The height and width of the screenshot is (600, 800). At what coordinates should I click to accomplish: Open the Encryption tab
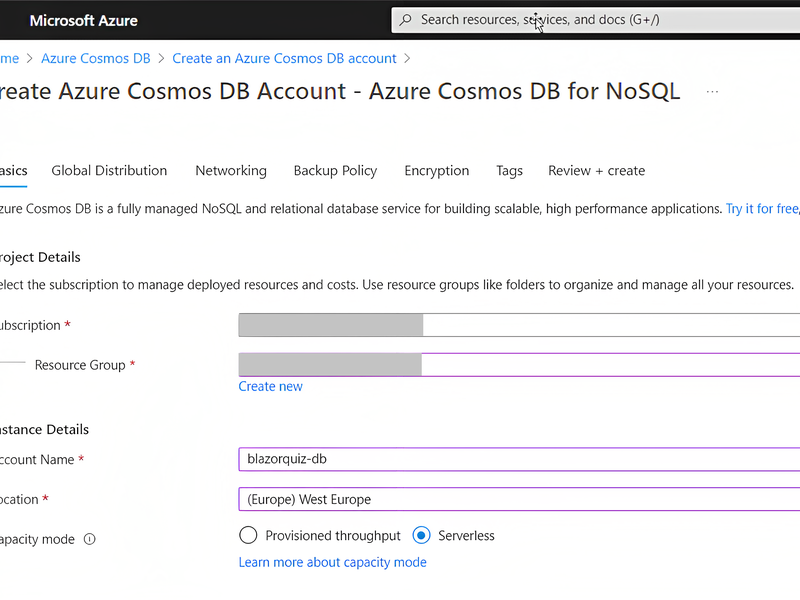click(x=437, y=170)
